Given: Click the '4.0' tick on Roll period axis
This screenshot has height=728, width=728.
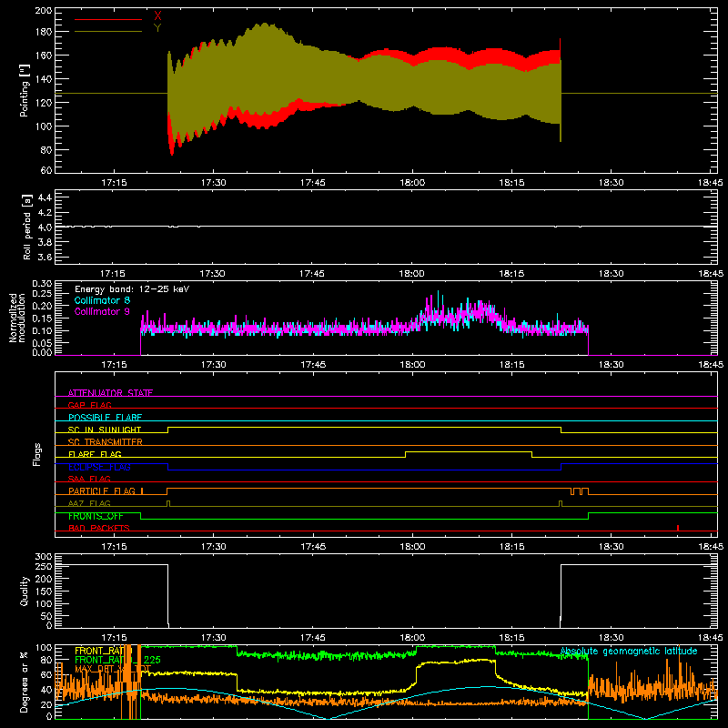Looking at the screenshot, I should coord(45,227).
